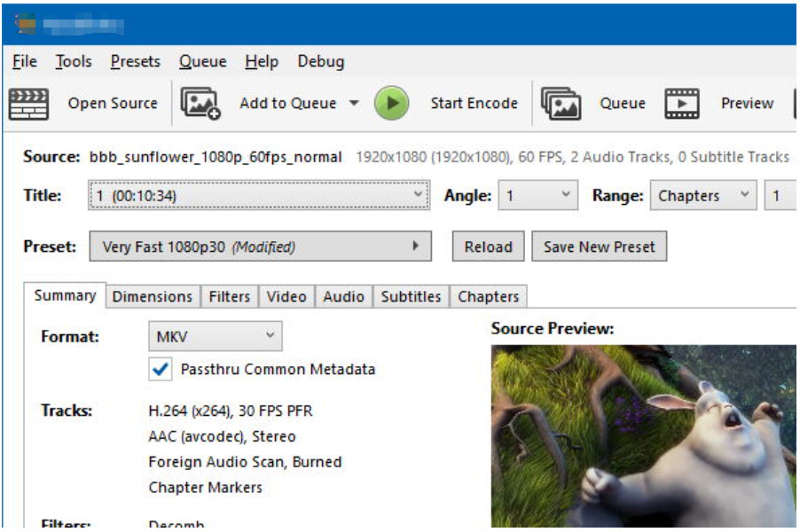Image resolution: width=800 pixels, height=532 pixels.
Task: Expand the Title dropdown 1 (00:10:34)
Action: pos(259,195)
